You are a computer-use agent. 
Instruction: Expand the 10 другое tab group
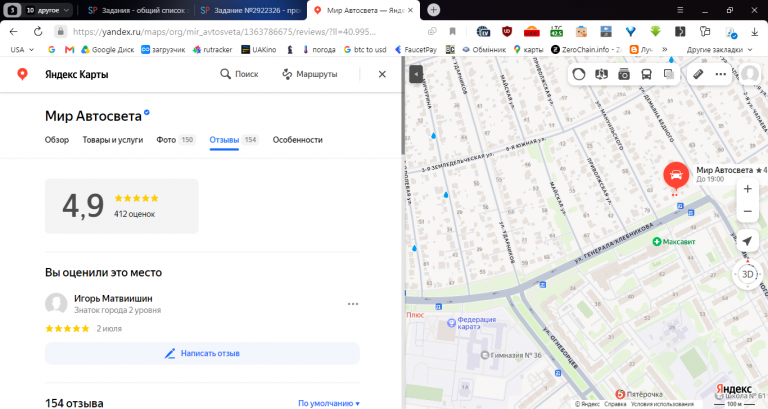pos(48,10)
